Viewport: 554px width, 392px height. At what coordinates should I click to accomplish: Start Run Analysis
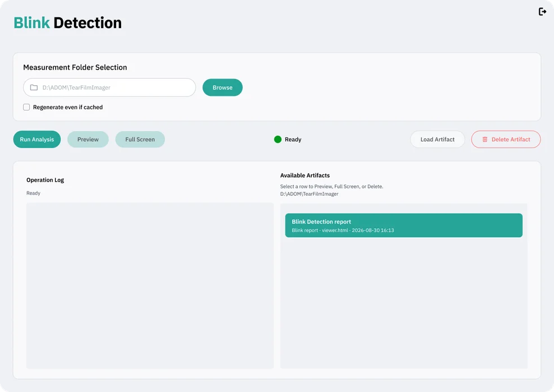[37, 139]
